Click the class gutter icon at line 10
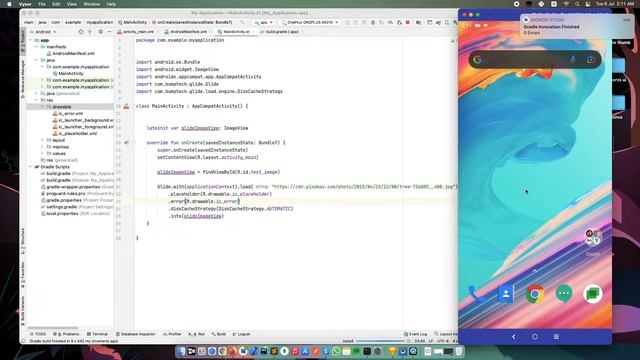 coord(126,106)
